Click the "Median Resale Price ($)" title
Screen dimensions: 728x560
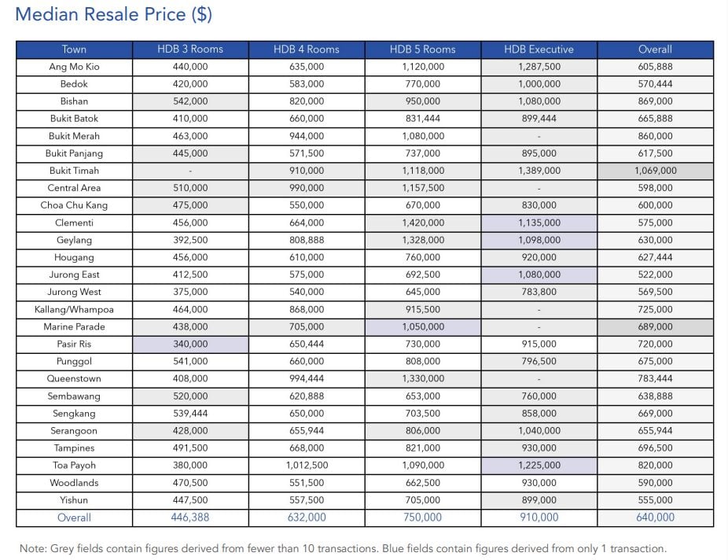coord(114,15)
